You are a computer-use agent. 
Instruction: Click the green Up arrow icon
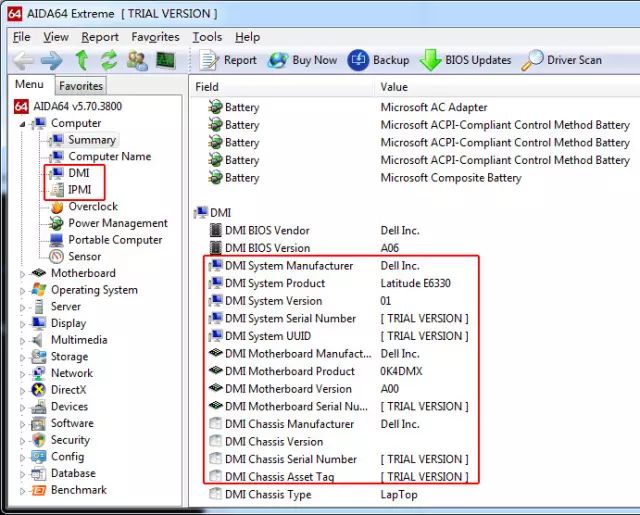[82, 60]
